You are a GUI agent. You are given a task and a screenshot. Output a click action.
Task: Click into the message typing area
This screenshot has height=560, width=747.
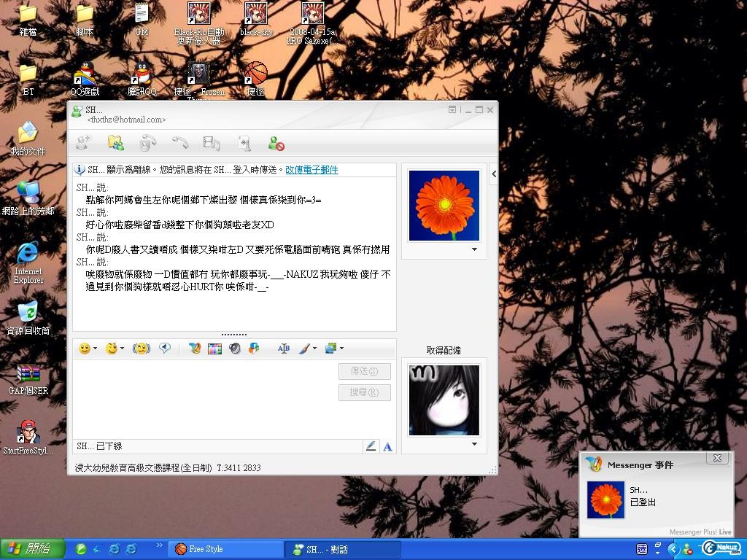pyautogui.click(x=205, y=399)
